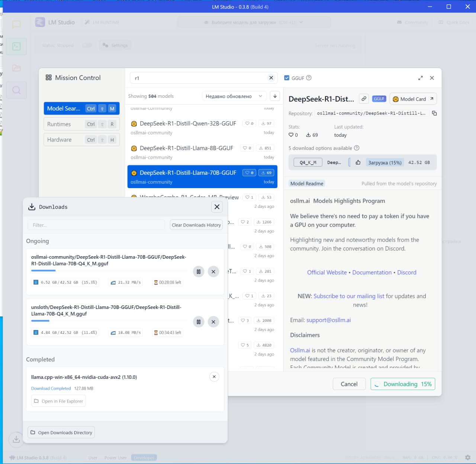The width and height of the screenshot is (476, 464).
Task: Click the Downloads tray icon at bottom left
Action: tap(16, 439)
